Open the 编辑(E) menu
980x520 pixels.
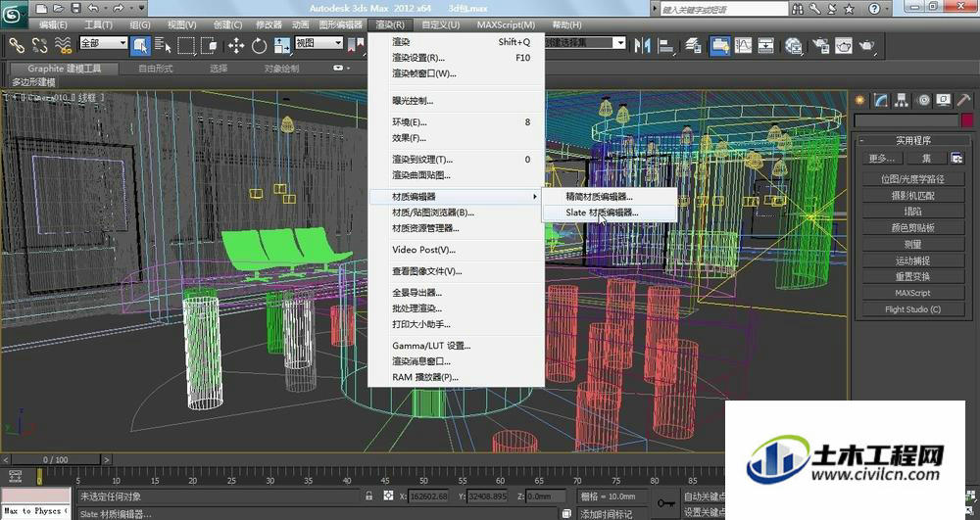click(x=53, y=24)
